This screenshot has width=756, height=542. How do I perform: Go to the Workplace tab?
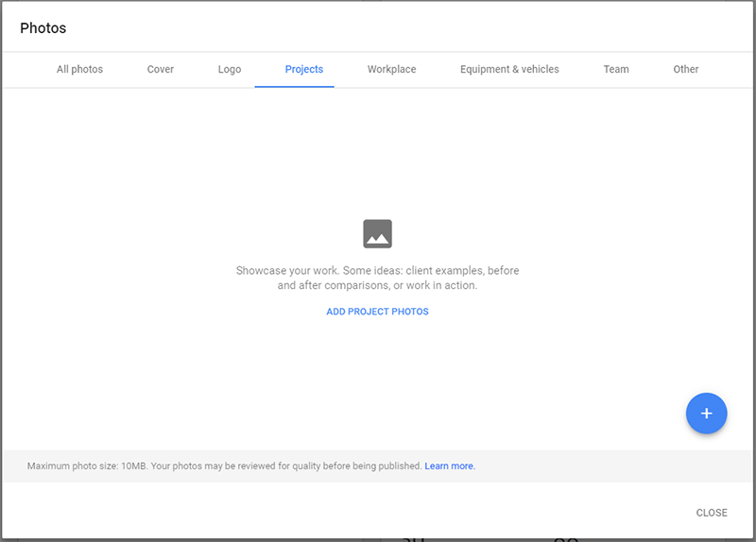391,69
